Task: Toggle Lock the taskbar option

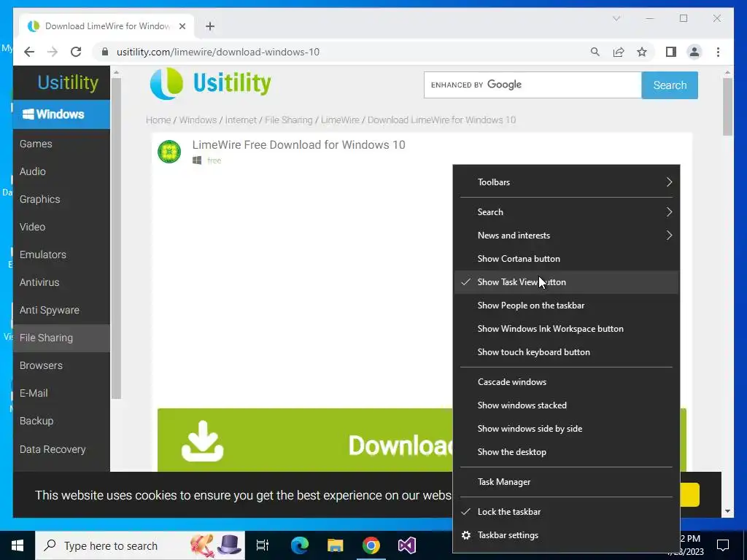Action: 566,512
